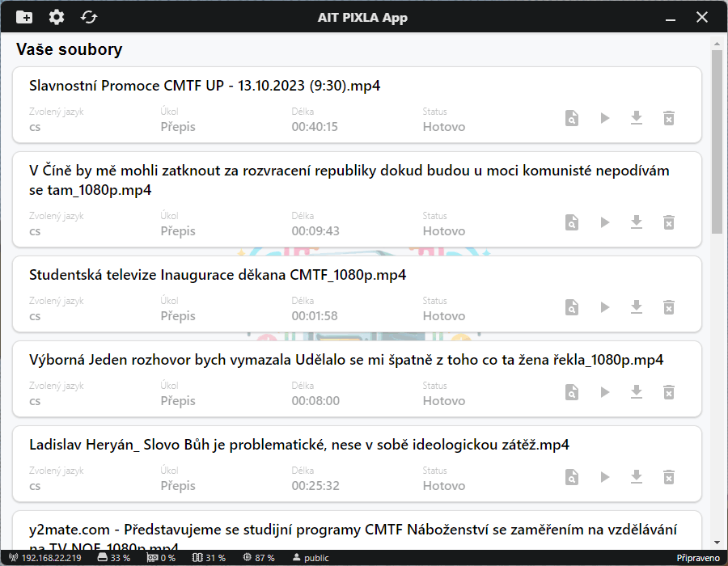Download the Slavnostní Promoce CMTF UP transcript
This screenshot has height=566, width=728.
pyautogui.click(x=637, y=118)
